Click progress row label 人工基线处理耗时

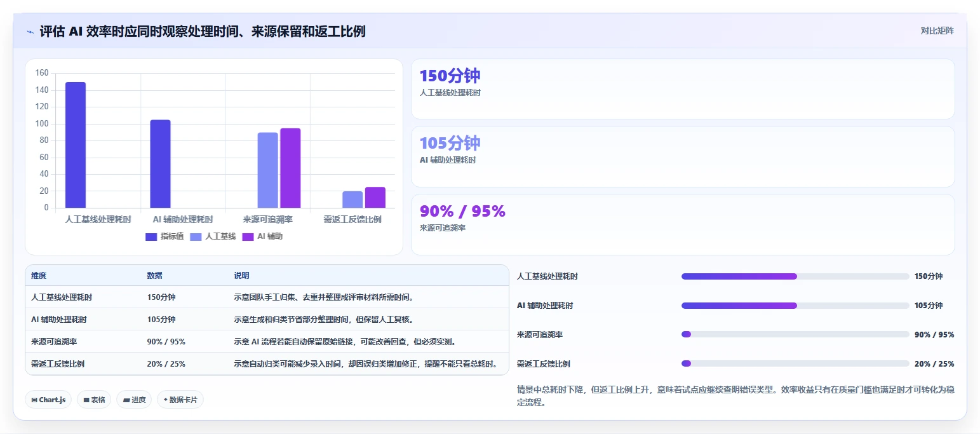coord(547,276)
